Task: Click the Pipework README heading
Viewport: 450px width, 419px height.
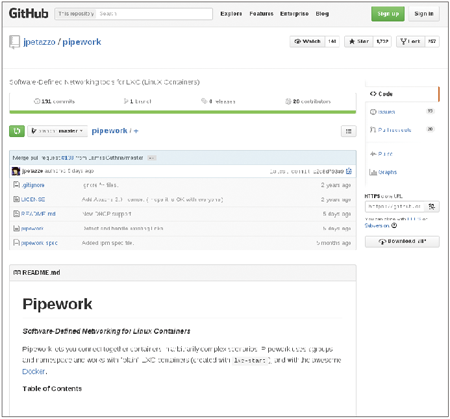Action: [57, 304]
